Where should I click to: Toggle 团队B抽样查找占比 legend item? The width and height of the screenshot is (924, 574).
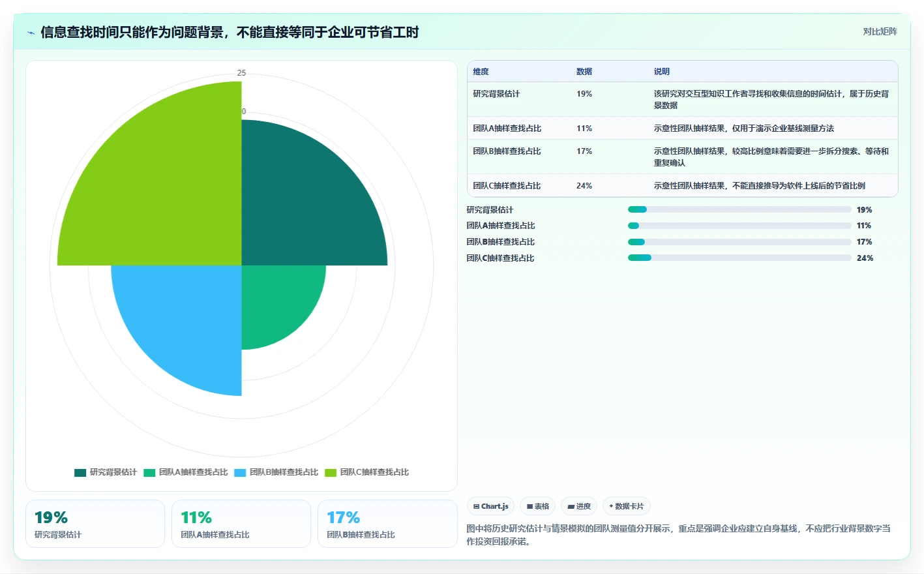click(276, 472)
